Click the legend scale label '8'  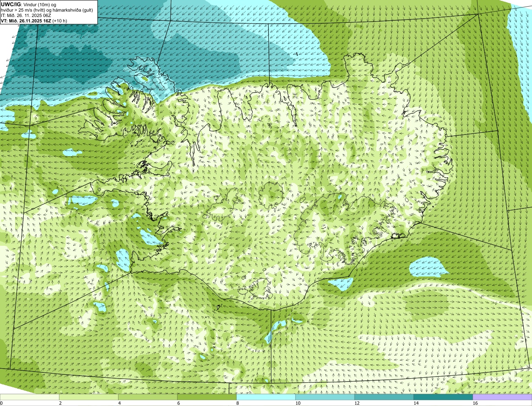[x=237, y=403]
